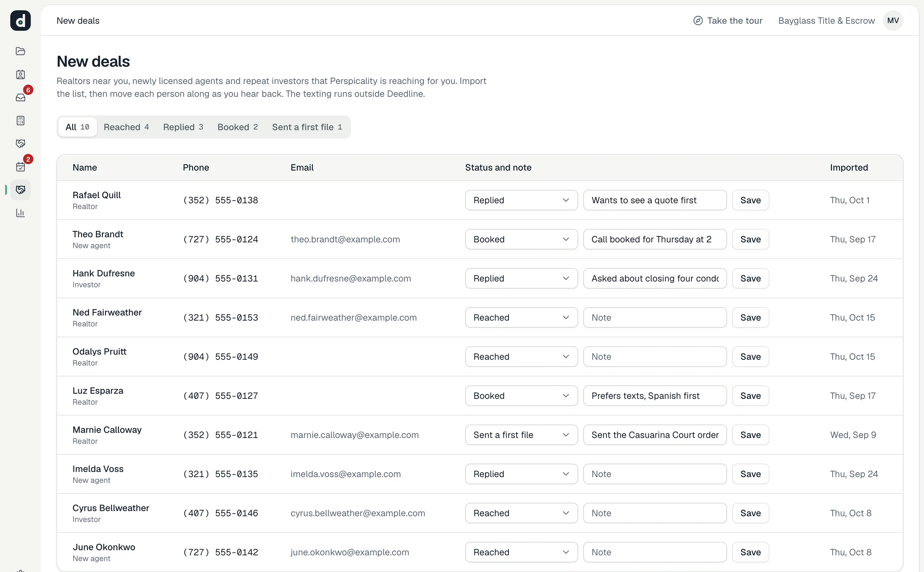Click the email marnie.calloway@example.com

354,435
